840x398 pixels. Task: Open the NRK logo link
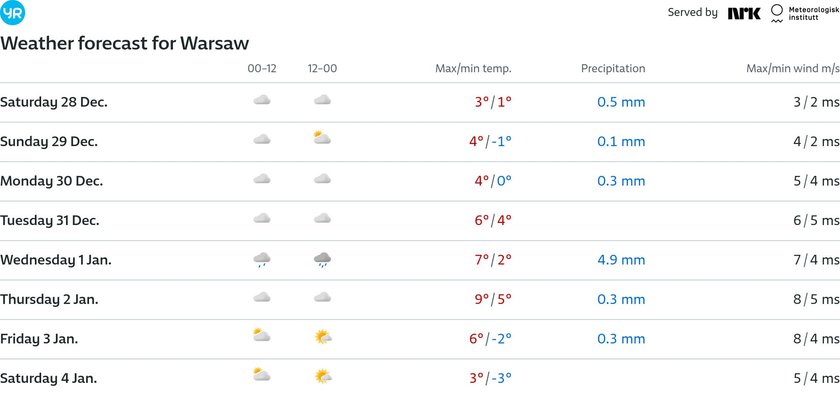tap(744, 13)
